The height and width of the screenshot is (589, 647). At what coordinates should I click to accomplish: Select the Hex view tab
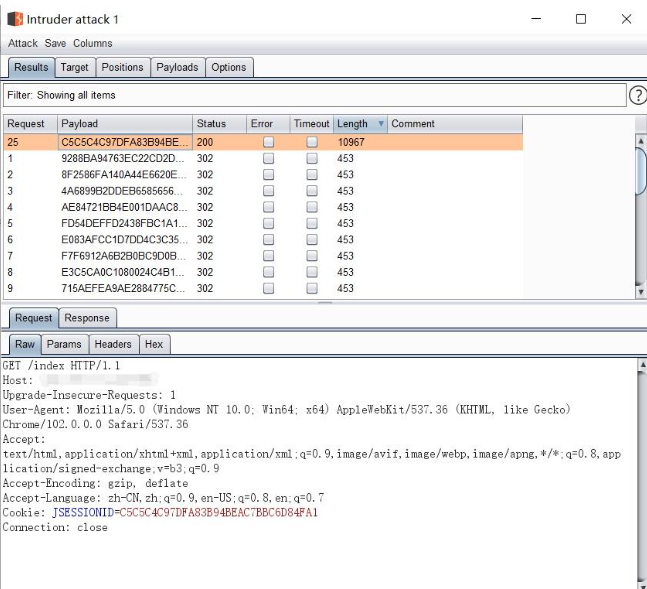154,344
